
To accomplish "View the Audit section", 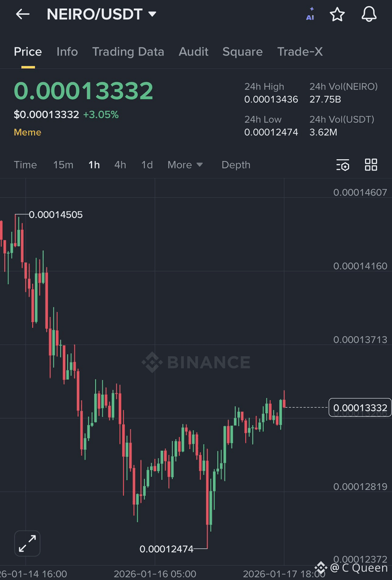I will [x=193, y=52].
